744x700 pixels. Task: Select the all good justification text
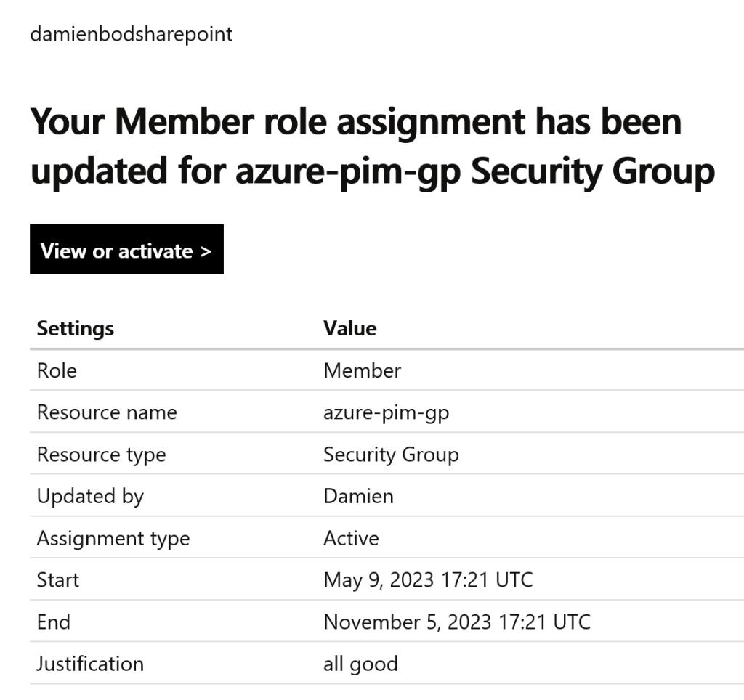tap(360, 664)
